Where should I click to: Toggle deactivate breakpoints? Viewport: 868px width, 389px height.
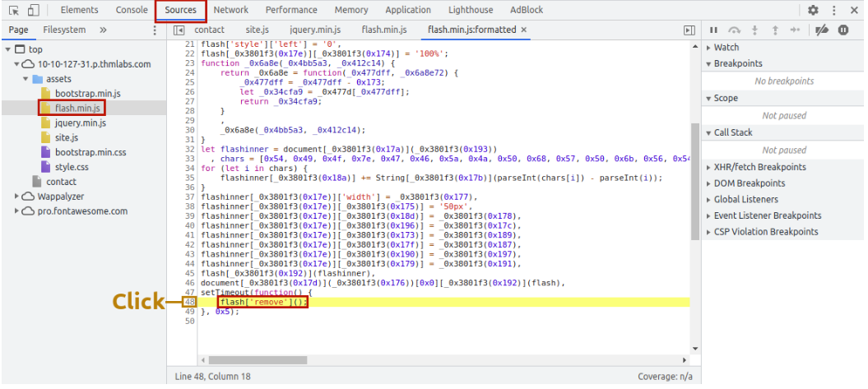[x=821, y=30]
